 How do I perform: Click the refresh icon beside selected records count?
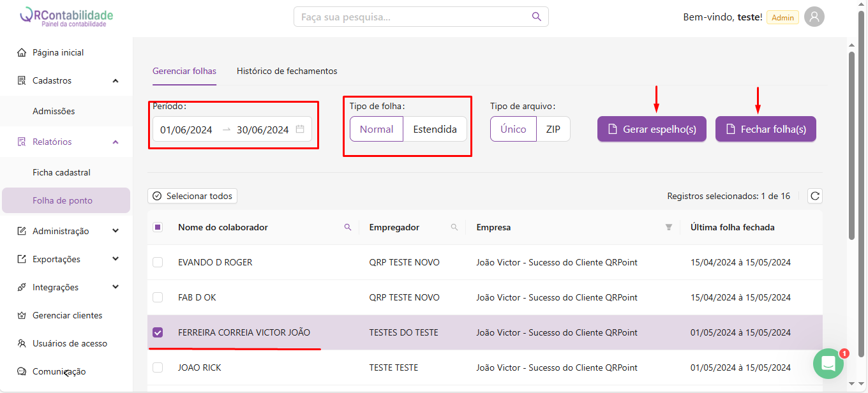pos(814,196)
